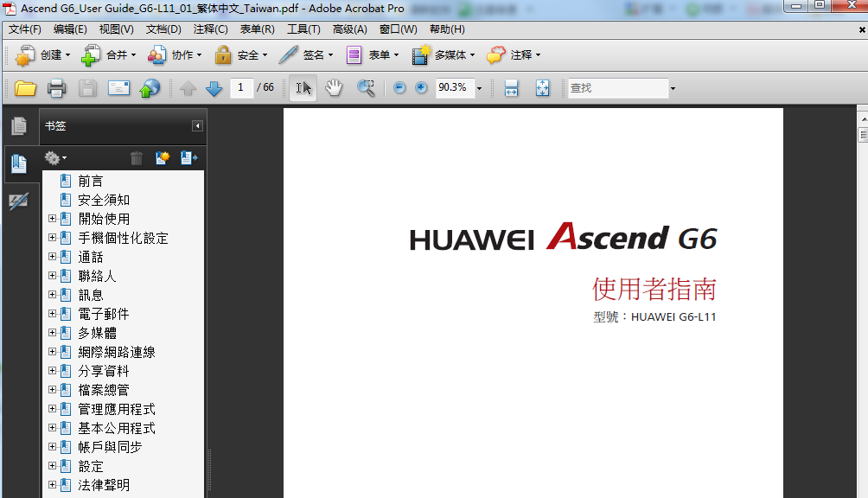Open the 高级(A) Advanced menu
Viewport: 868px width, 498px height.
pyautogui.click(x=350, y=29)
